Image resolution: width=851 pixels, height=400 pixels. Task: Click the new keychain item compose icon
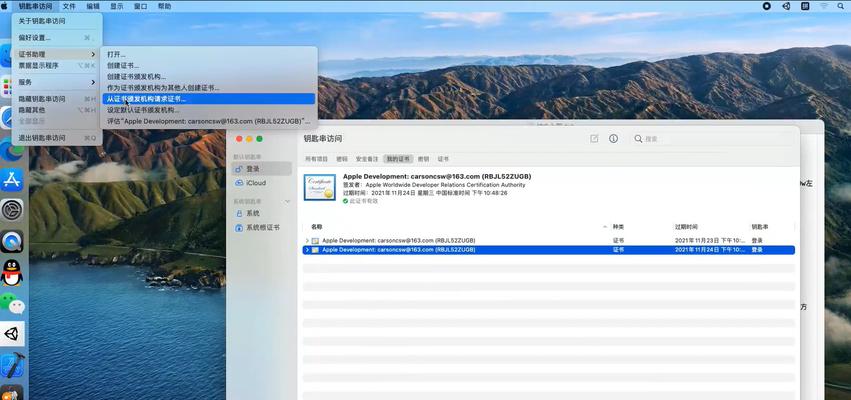point(594,139)
